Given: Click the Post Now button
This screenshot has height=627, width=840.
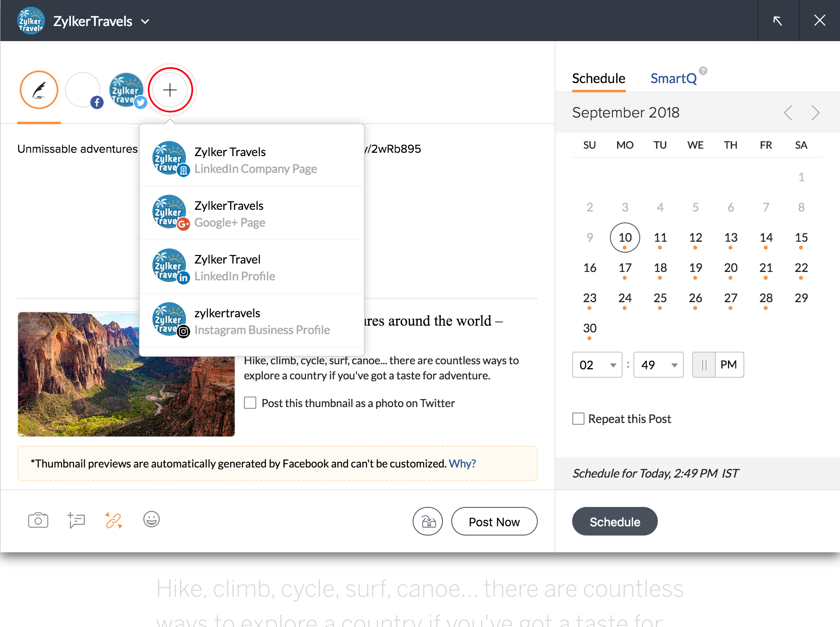Looking at the screenshot, I should (x=494, y=522).
